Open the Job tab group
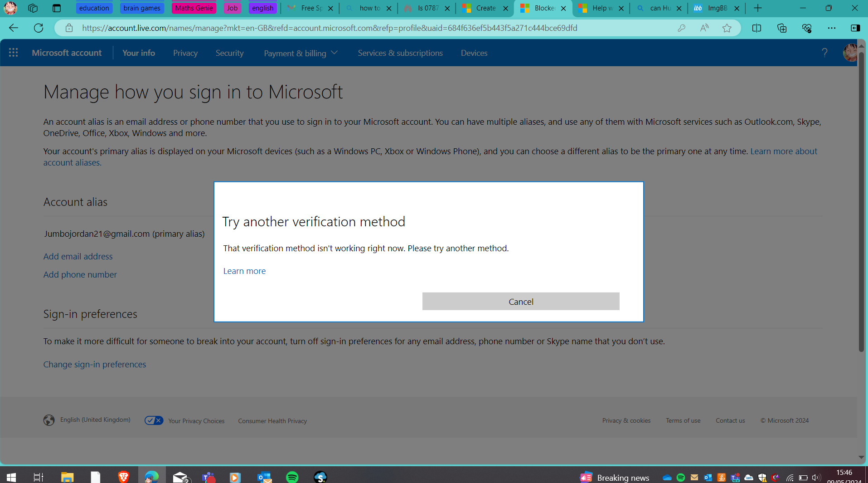The image size is (868, 483). click(232, 8)
